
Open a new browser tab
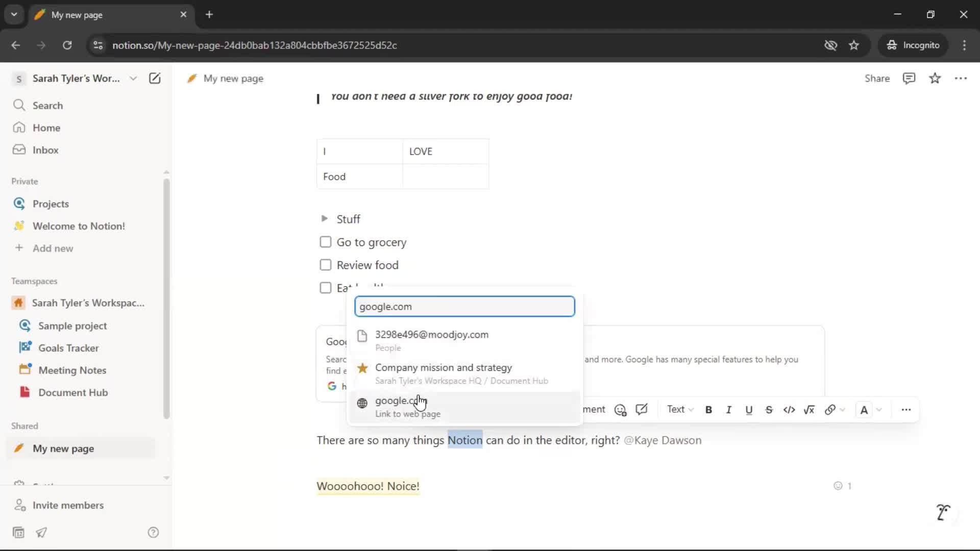(209, 14)
